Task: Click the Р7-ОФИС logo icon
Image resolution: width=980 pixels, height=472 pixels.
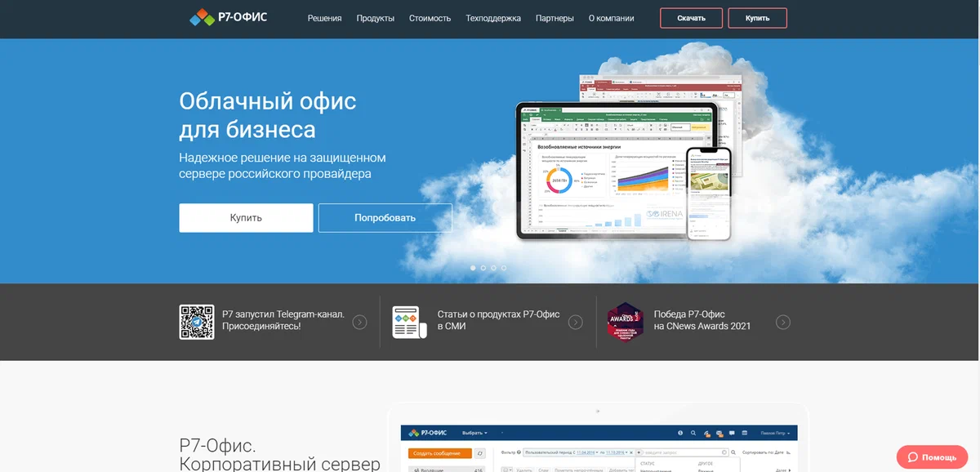Action: point(202,17)
